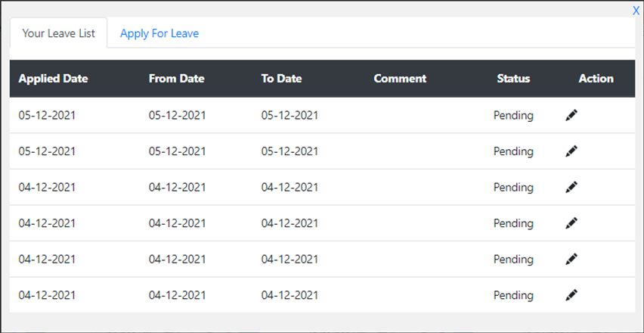Select the first row's Applied Date 05-12-2021
644x333 pixels.
[x=47, y=116]
